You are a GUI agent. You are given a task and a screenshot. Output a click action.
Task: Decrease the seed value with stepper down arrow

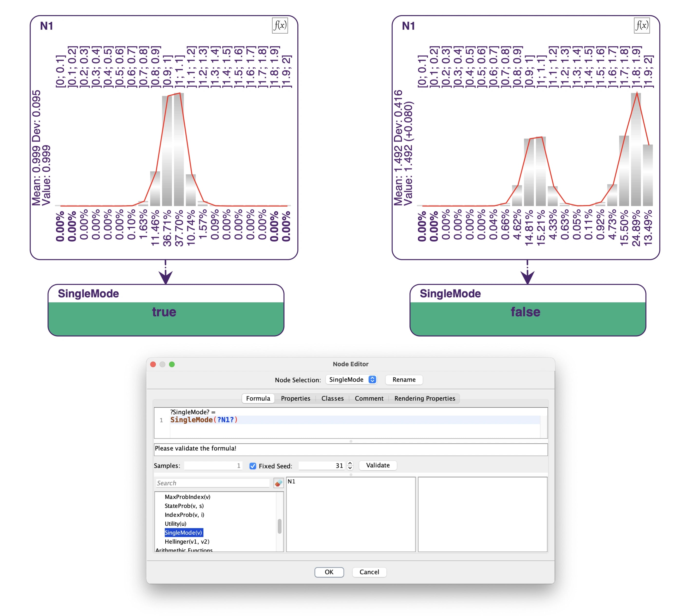coord(350,468)
